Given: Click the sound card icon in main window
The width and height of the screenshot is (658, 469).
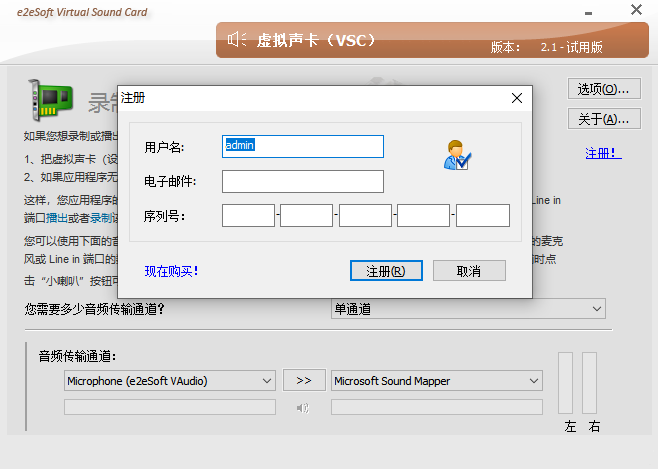Looking at the screenshot, I should click(51, 100).
